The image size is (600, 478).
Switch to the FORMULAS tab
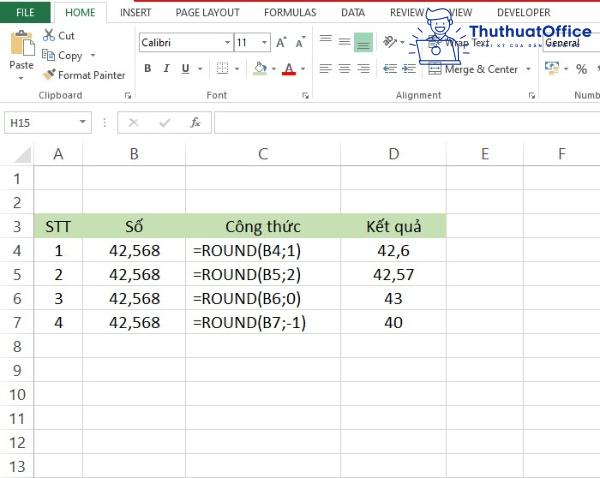coord(290,13)
